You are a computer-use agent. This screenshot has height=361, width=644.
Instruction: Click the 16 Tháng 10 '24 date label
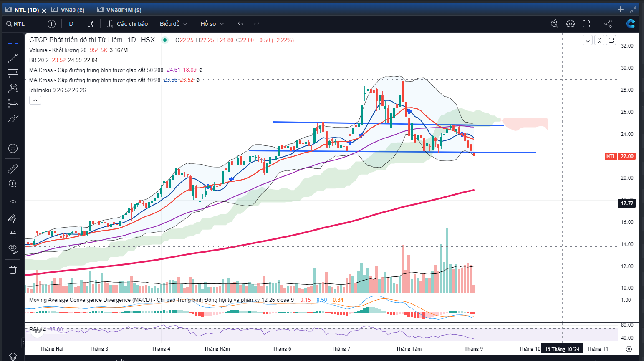[x=562, y=349]
